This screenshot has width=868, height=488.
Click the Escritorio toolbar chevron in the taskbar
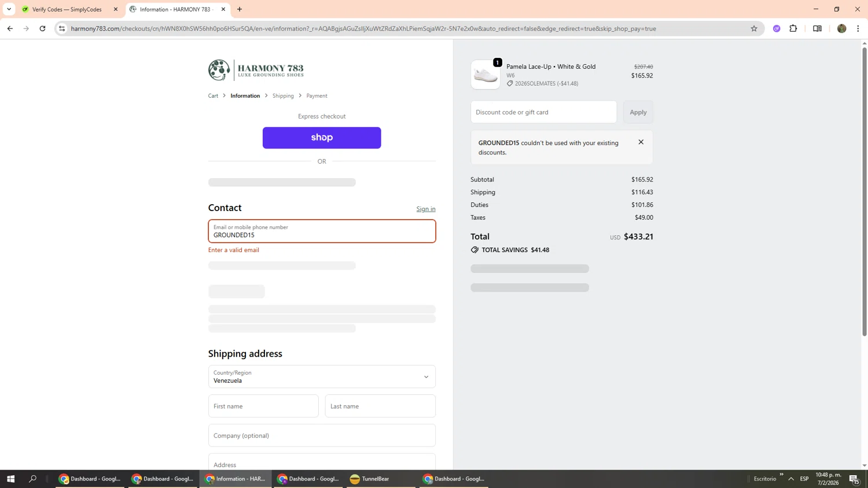tap(781, 475)
